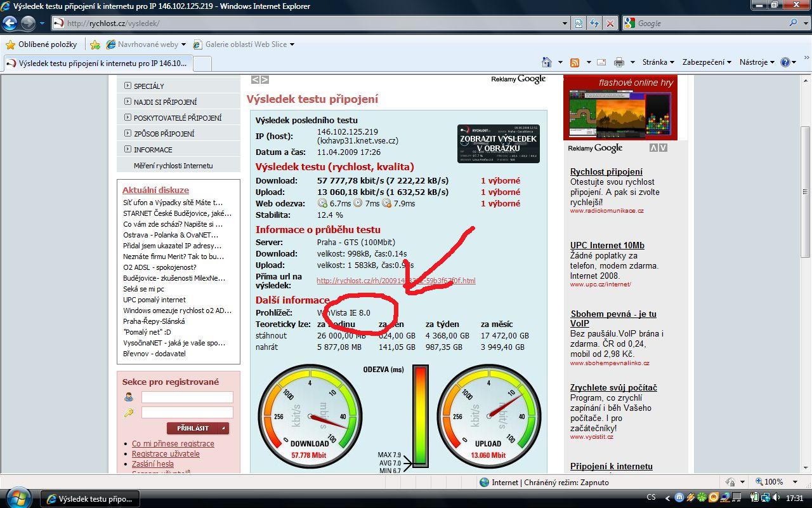Click the ZOBRAZIT VÝSLEDEK V OBRÁZKU thumbnail
This screenshot has width=812, height=508.
[498, 144]
